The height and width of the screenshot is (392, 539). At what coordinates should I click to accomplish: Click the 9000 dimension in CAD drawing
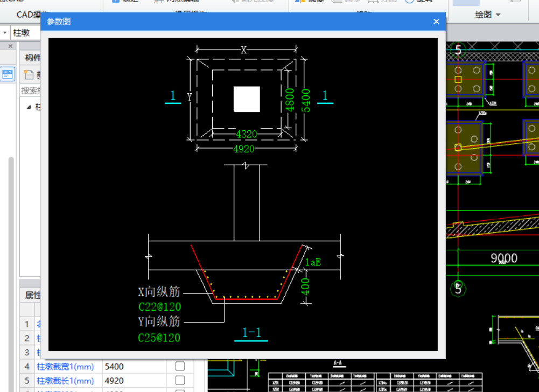(504, 258)
